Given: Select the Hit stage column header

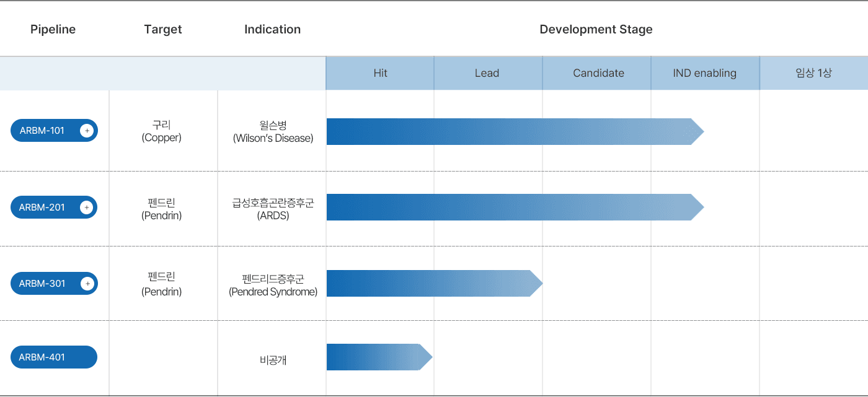Looking at the screenshot, I should click(x=380, y=73).
